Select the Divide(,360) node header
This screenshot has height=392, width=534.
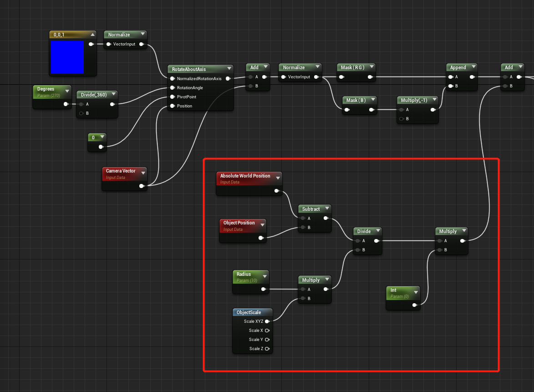[x=95, y=94]
